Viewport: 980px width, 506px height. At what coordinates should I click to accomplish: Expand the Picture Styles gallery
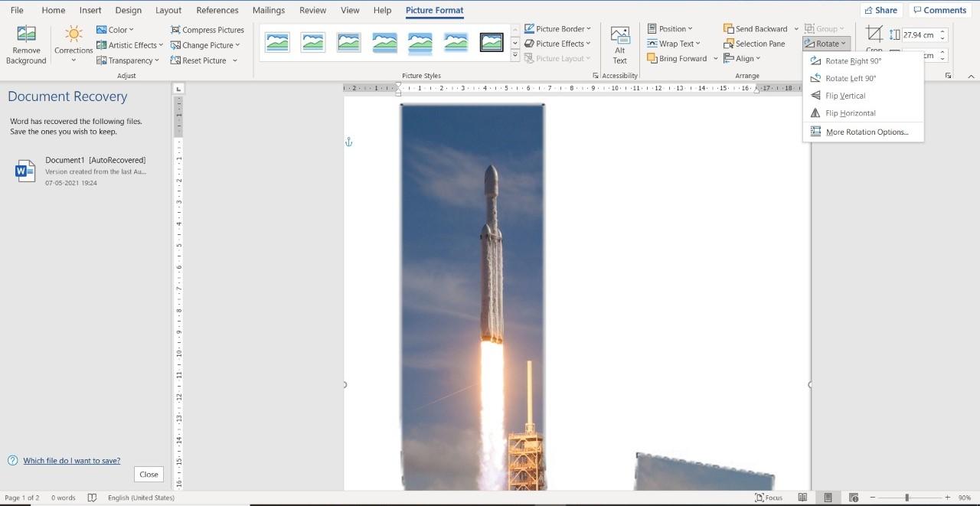coord(514,56)
